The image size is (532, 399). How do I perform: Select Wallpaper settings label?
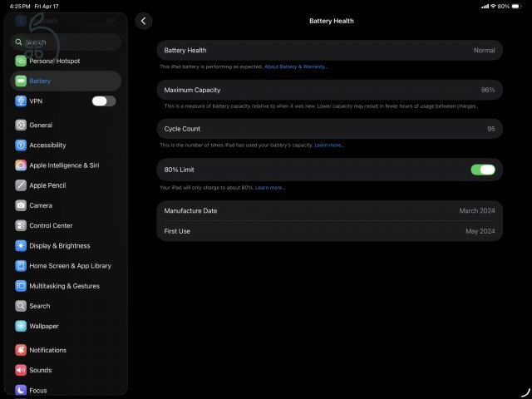click(44, 326)
